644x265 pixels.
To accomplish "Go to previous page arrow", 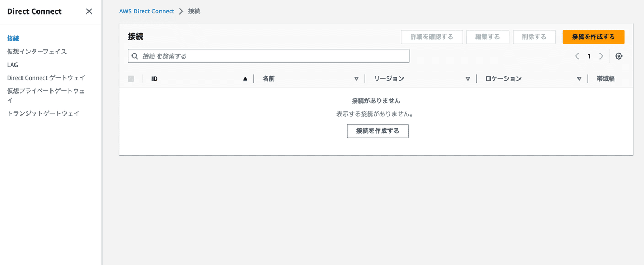I will pos(577,56).
